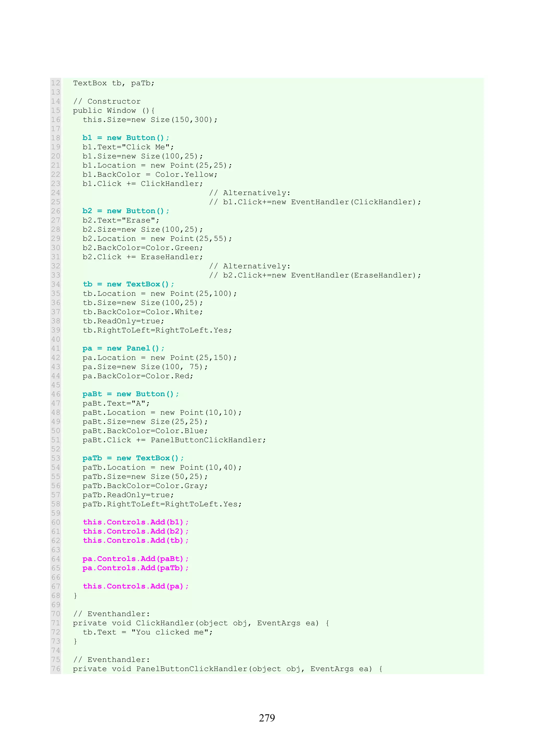Click the 'b1 = new Button();' line
This screenshot has height=756, width=534.
tap(126, 138)
